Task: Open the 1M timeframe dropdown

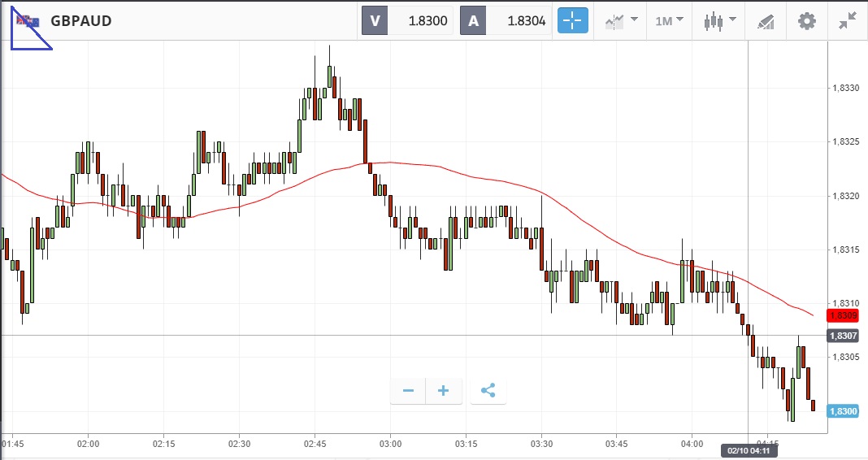Action: [x=669, y=21]
